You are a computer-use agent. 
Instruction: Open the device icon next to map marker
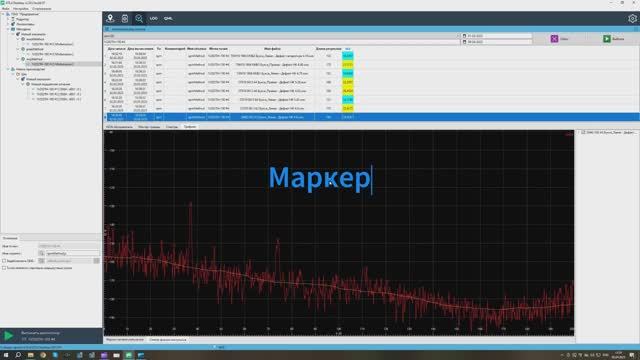coord(125,18)
